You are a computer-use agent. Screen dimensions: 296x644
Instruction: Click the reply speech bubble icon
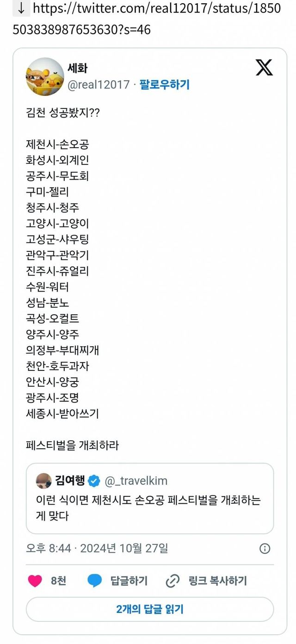95,581
